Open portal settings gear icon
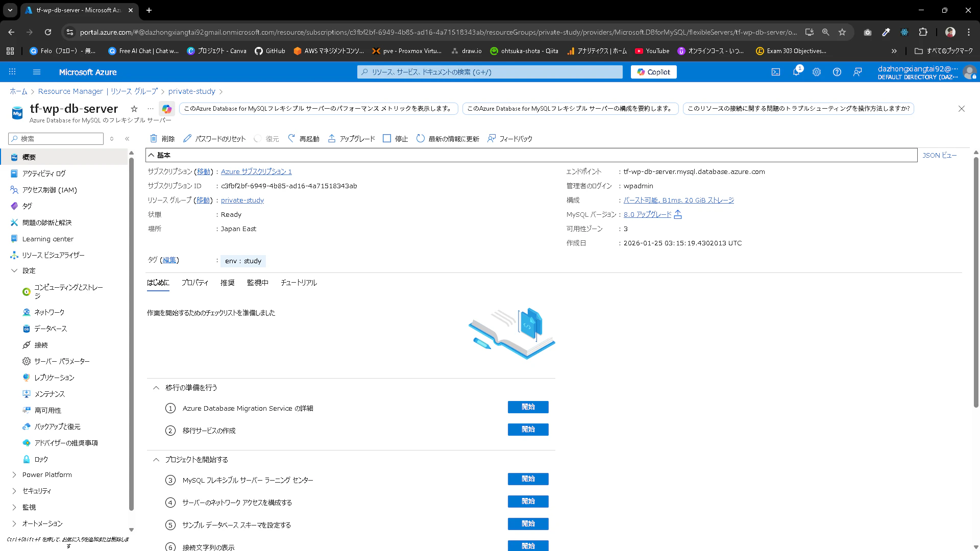The image size is (980, 551). click(x=816, y=72)
